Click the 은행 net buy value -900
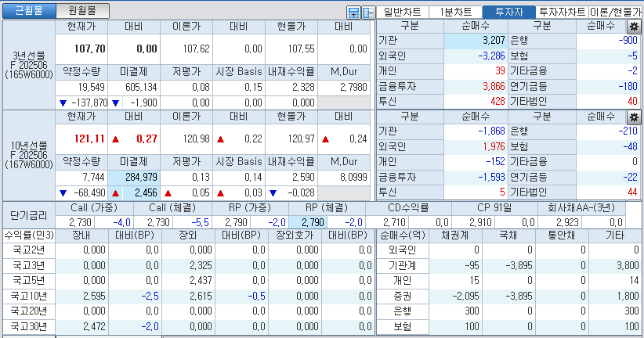The width and height of the screenshot is (644, 338). click(x=628, y=40)
